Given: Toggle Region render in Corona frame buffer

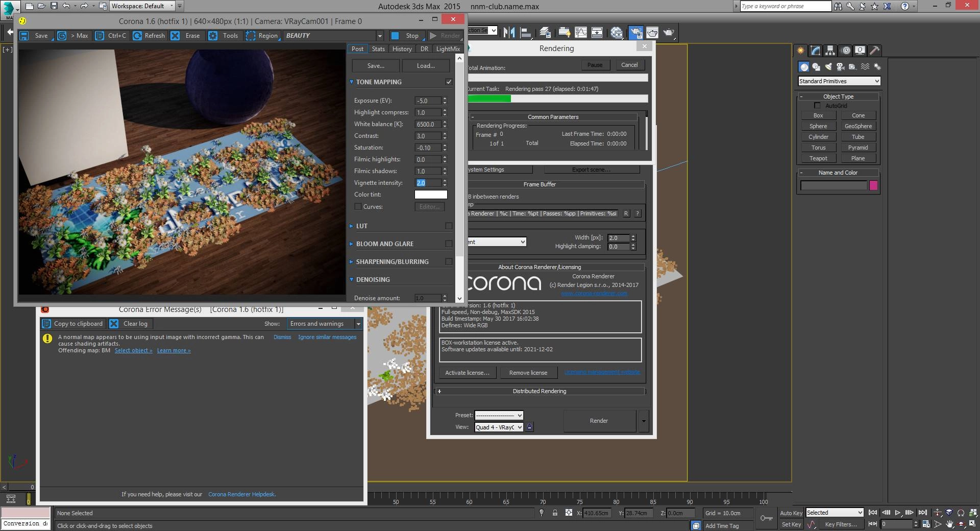Looking at the screenshot, I should [x=262, y=36].
